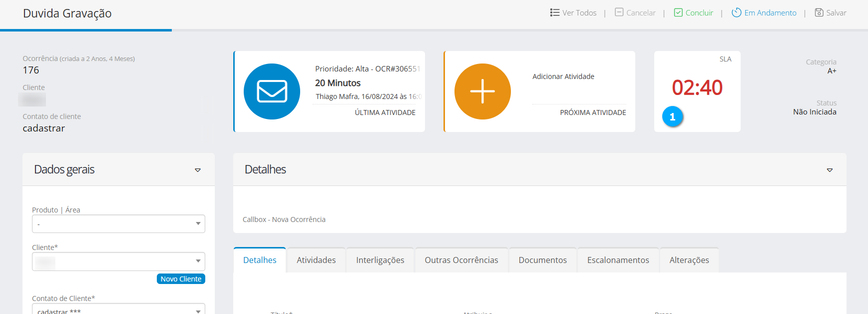Click the Cancelar minus-box icon

[x=619, y=12]
